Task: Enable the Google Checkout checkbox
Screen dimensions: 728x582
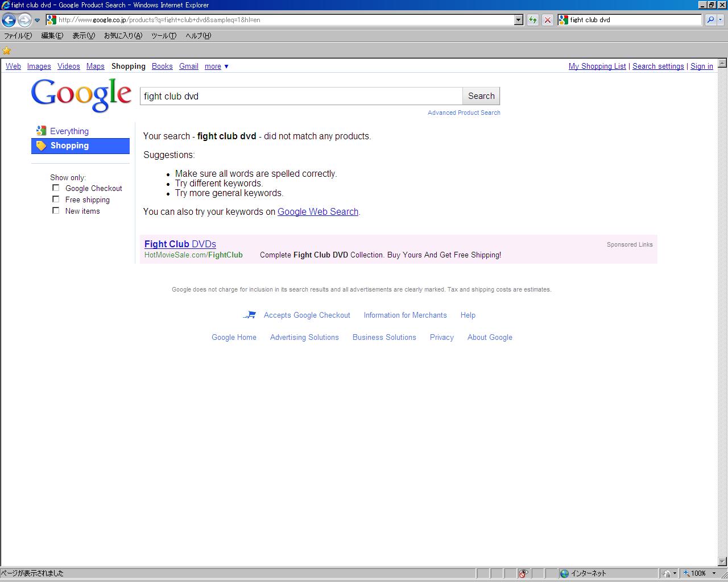Action: point(56,188)
